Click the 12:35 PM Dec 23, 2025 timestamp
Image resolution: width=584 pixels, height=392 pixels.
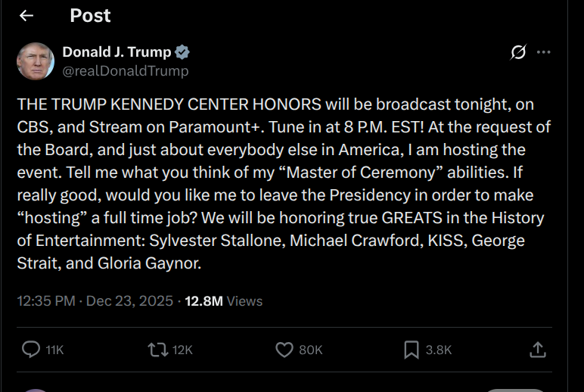pyautogui.click(x=94, y=300)
